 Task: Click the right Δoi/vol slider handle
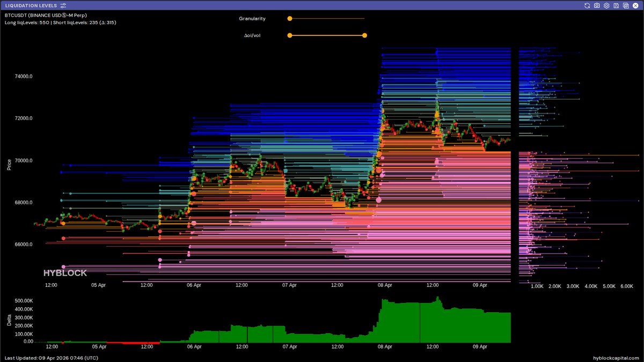pyautogui.click(x=364, y=35)
